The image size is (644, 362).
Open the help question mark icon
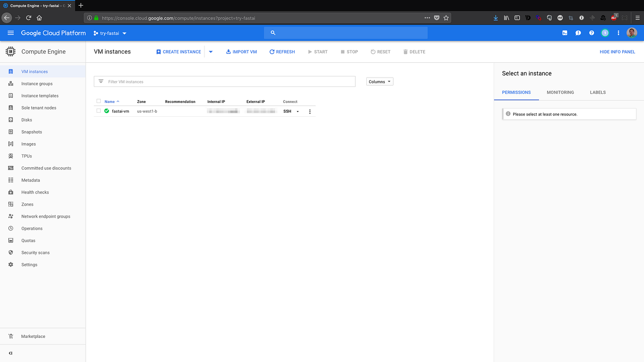tap(592, 33)
